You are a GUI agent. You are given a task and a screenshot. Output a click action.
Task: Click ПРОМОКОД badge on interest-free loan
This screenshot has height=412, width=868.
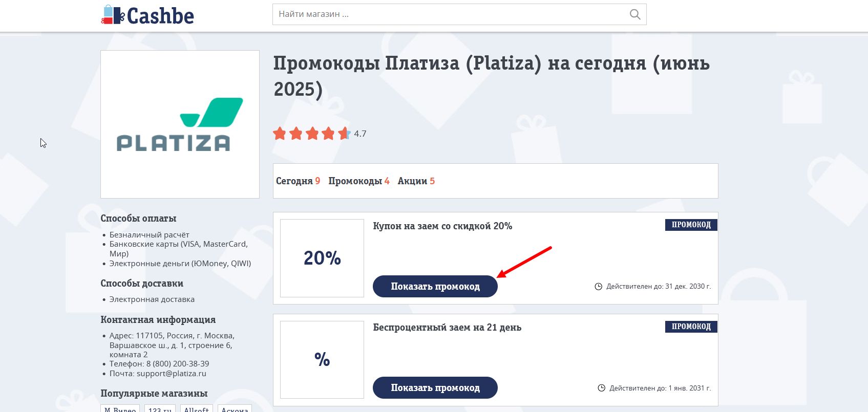tap(691, 327)
